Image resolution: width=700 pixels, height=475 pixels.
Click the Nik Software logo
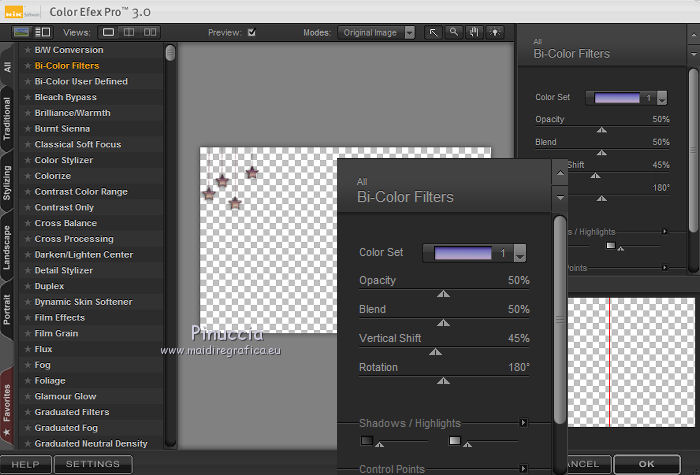pyautogui.click(x=22, y=12)
